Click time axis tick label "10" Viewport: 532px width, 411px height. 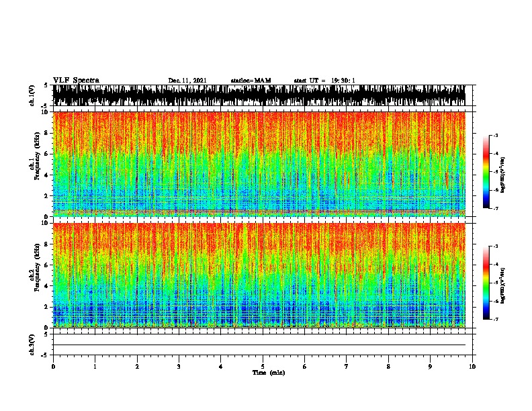pos(472,367)
